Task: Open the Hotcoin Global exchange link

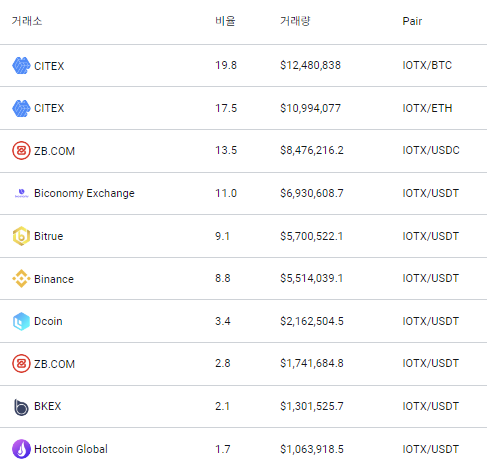Action: click(x=71, y=449)
